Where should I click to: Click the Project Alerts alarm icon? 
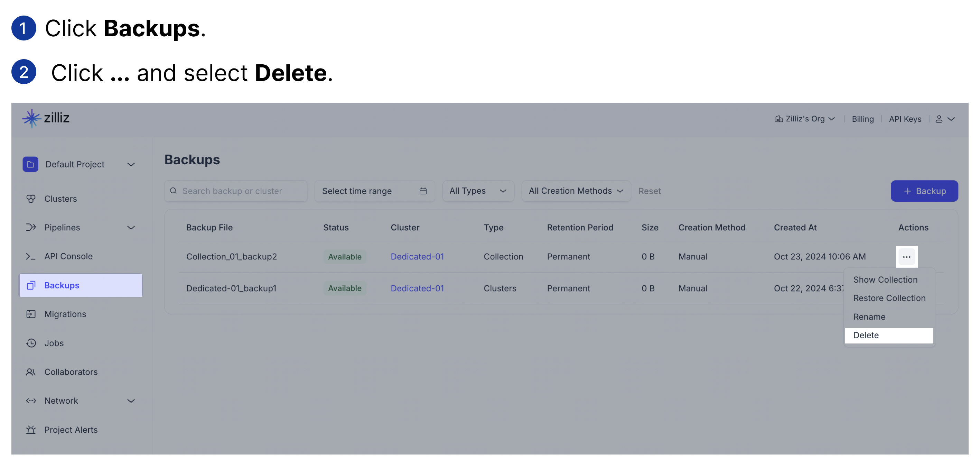31,430
